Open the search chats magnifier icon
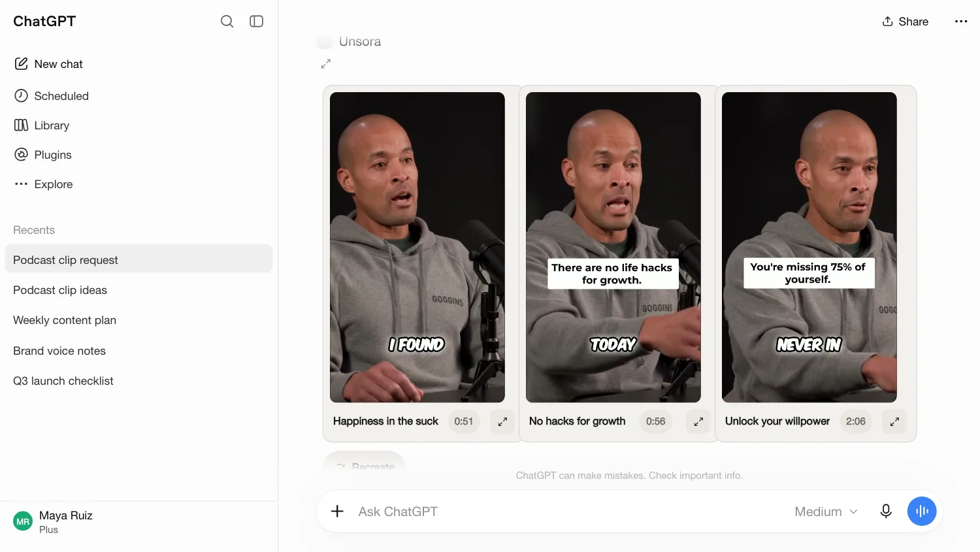980x552 pixels. click(x=227, y=22)
